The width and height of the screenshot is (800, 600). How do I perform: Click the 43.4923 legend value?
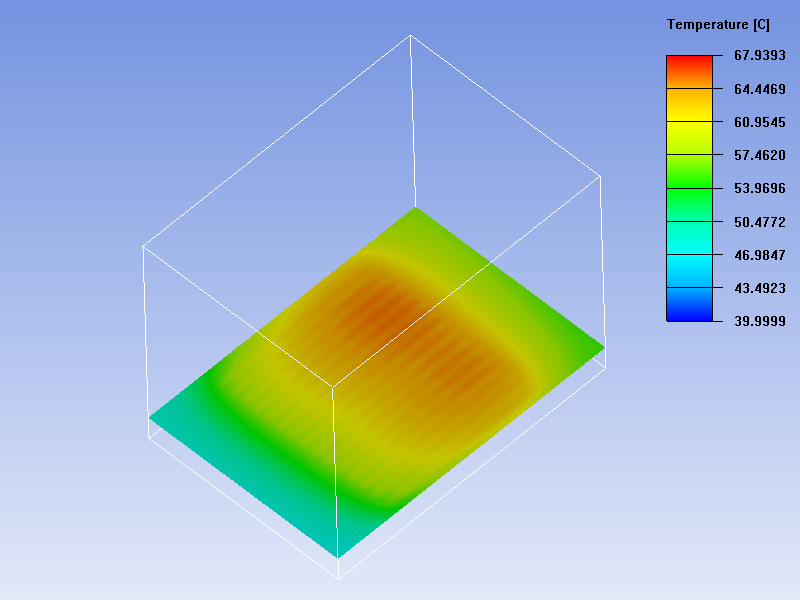pos(760,288)
